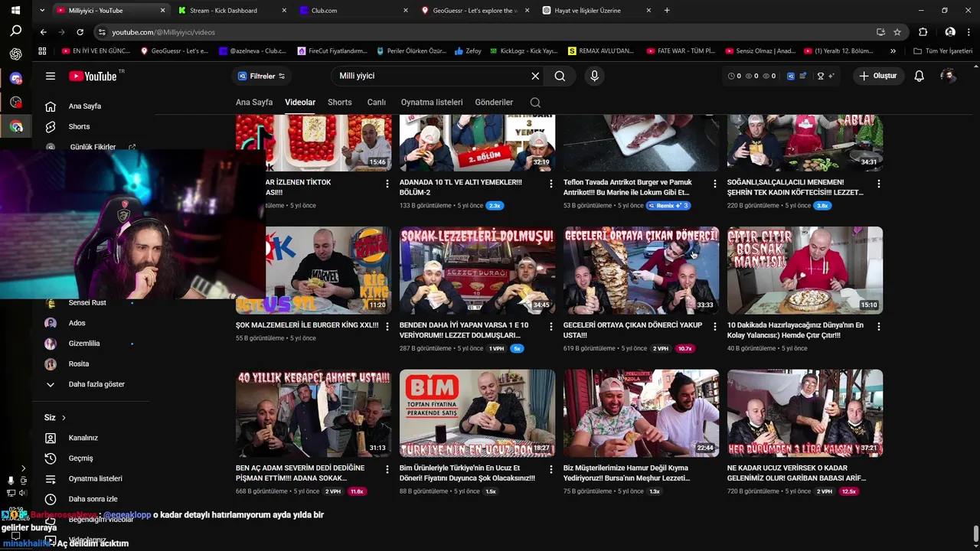Switch to Stream - Kick Dashboard browser tab

pyautogui.click(x=232, y=11)
